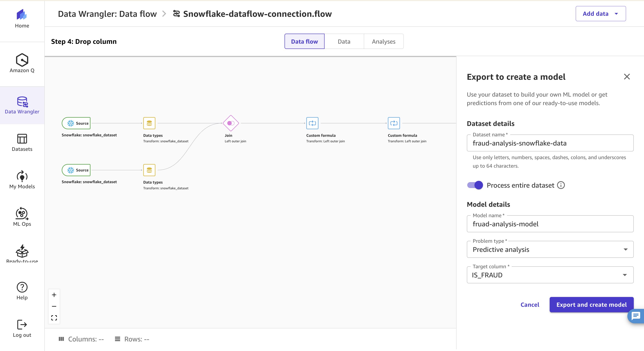Click the Log out icon
Screen dimensions: 644x351
pyautogui.click(x=22, y=325)
